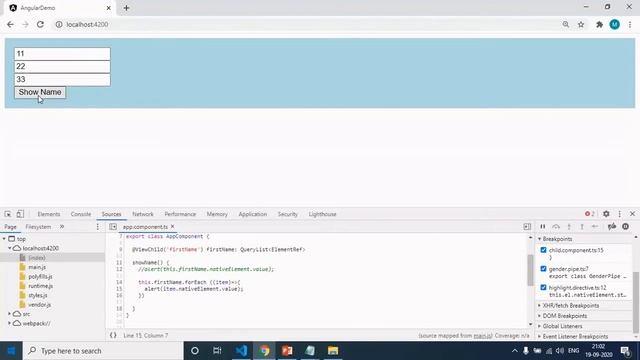The image size is (640, 360).
Task: Open the Chrome profile avatar
Action: pos(615,24)
